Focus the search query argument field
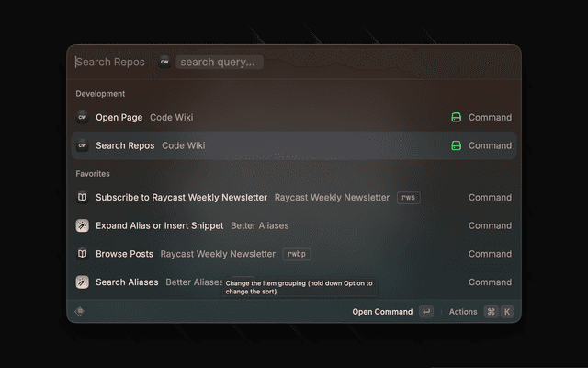Screen dimensions: 588x368 [x=220, y=63]
